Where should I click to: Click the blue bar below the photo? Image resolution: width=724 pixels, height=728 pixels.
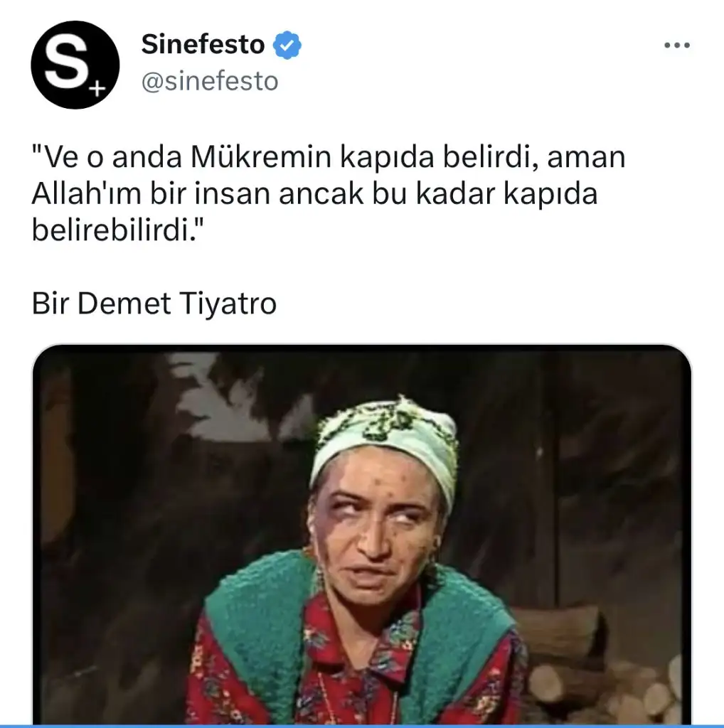pos(362,726)
